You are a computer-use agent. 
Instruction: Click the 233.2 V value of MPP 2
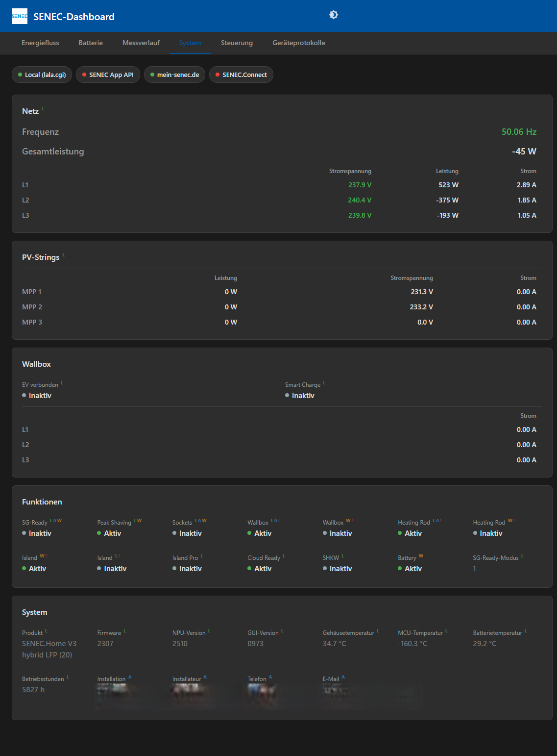(x=421, y=307)
